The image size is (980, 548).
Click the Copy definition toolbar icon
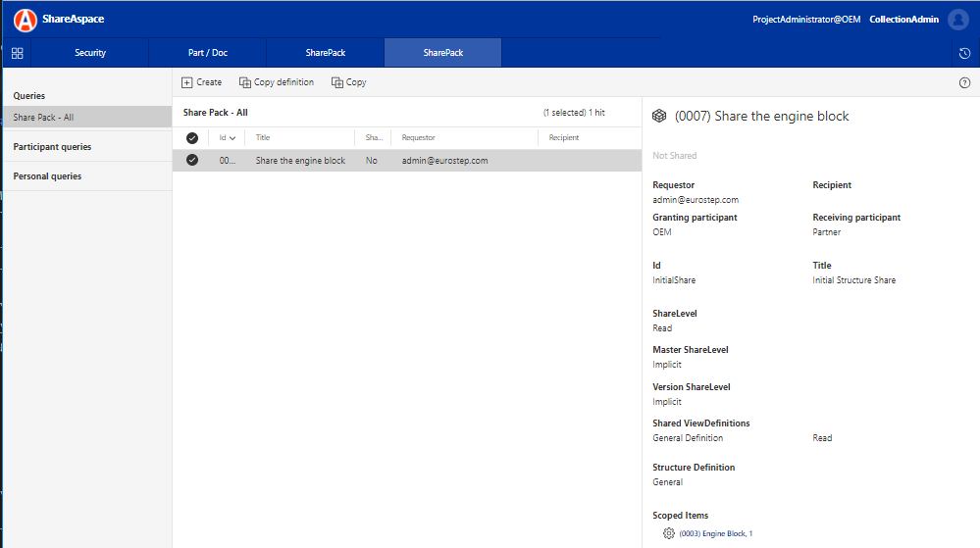pos(245,82)
